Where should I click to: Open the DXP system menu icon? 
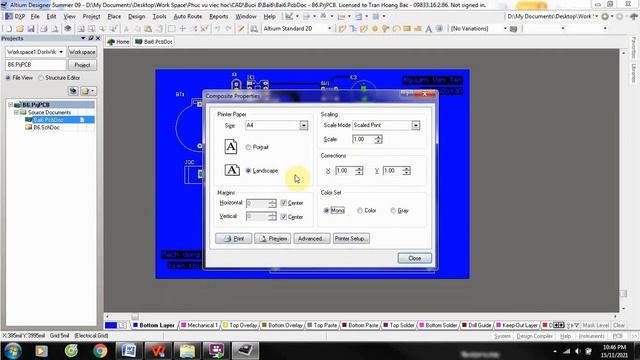pos(9,16)
